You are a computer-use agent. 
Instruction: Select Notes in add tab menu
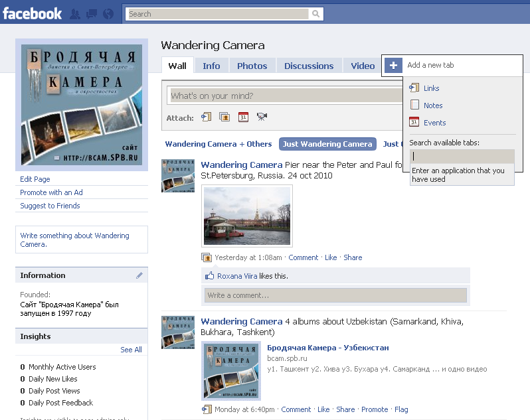coord(433,105)
